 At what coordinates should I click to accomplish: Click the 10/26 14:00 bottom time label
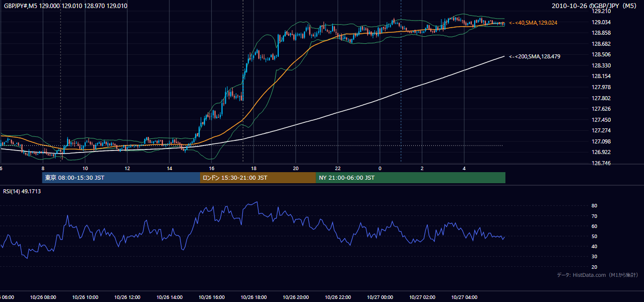[x=169, y=297]
